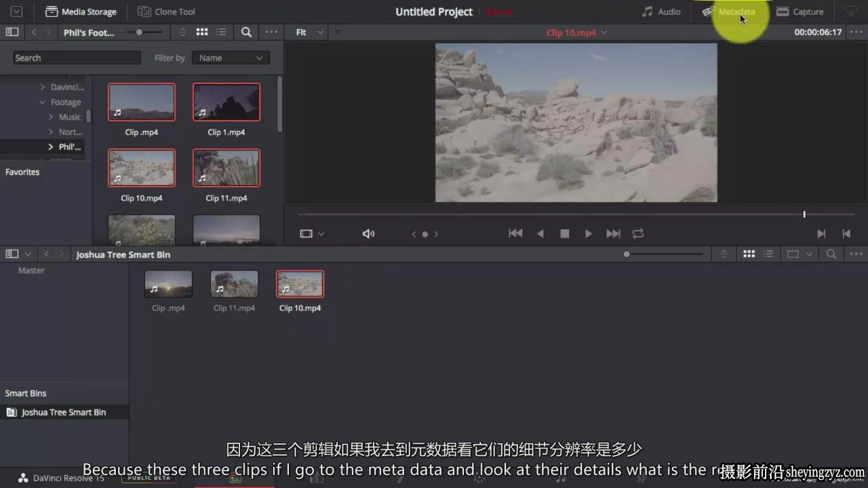Open the Clone Tool panel

(166, 12)
